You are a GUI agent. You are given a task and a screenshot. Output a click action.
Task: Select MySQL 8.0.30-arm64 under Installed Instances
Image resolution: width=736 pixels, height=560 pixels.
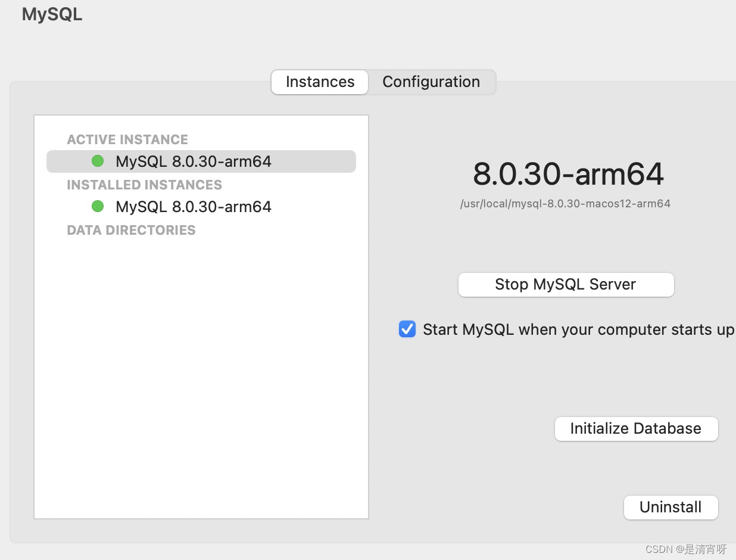[201, 207]
